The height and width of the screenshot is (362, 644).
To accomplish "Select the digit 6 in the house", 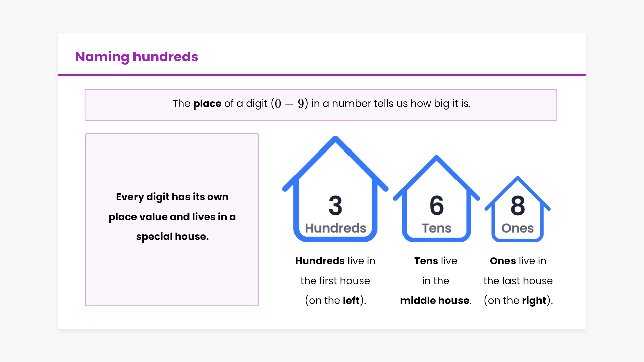I will (x=436, y=205).
